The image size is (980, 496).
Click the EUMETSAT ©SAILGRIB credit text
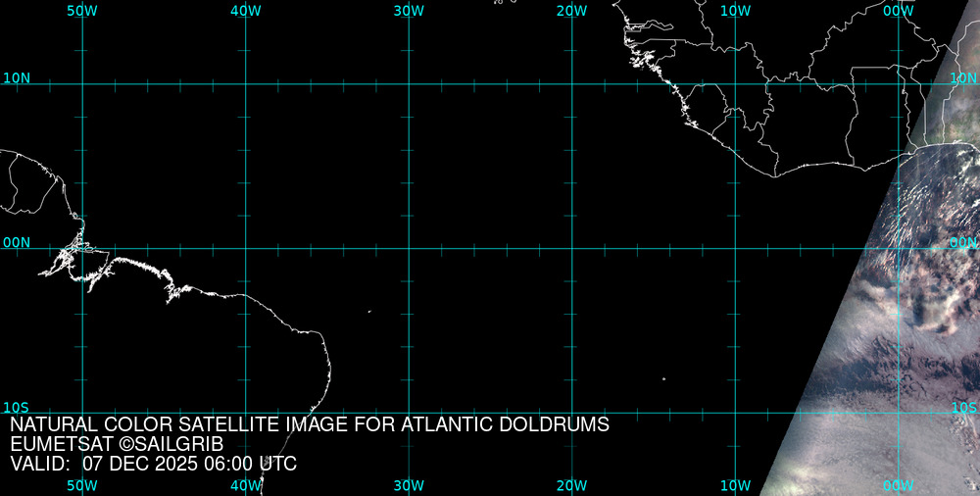[117, 444]
